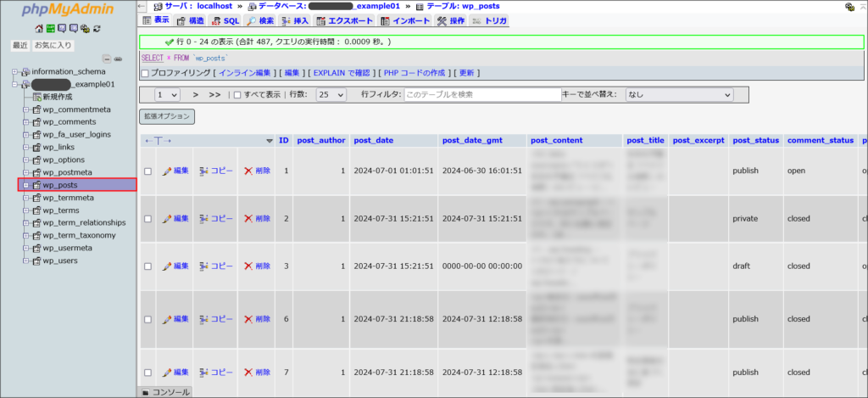Image resolution: width=868 pixels, height=398 pixels.
Task: Switch to the 検索 tab
Action: (x=260, y=20)
